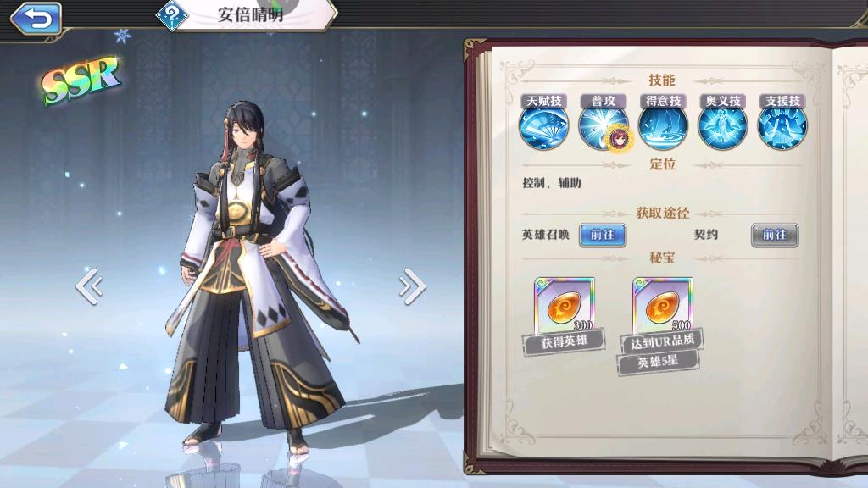Open the 500 treasure egg reward
Image resolution: width=868 pixels, height=488 pixels.
tap(663, 305)
